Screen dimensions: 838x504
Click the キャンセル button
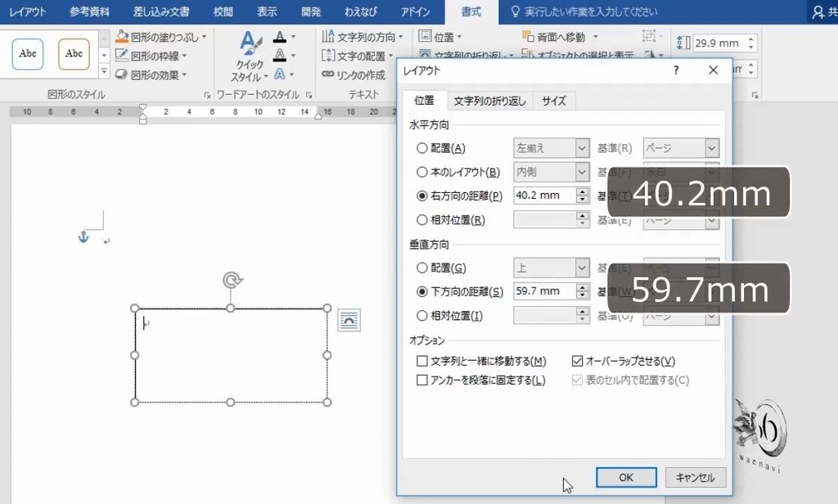695,477
